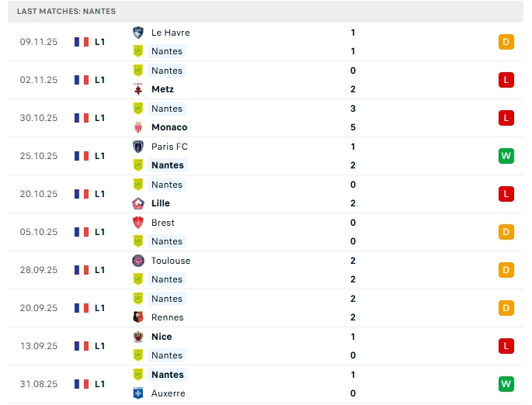Click the Metz club crest
This screenshot has height=405, width=532.
click(138, 89)
